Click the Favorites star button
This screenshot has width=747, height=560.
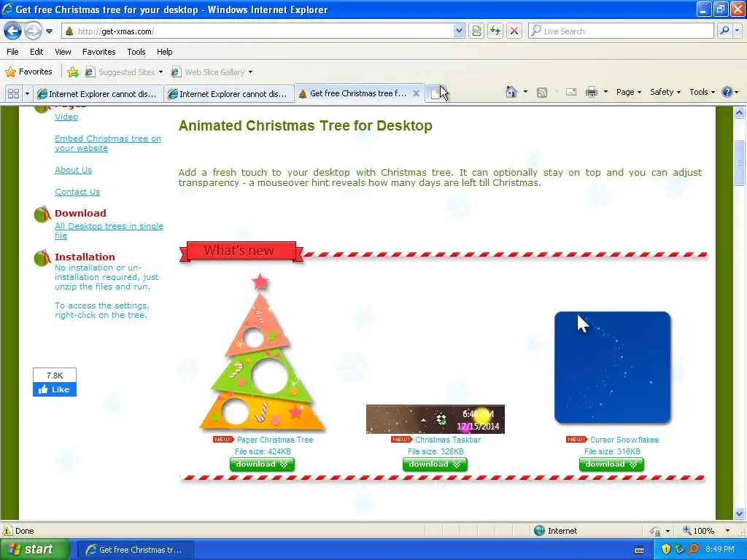(28, 72)
